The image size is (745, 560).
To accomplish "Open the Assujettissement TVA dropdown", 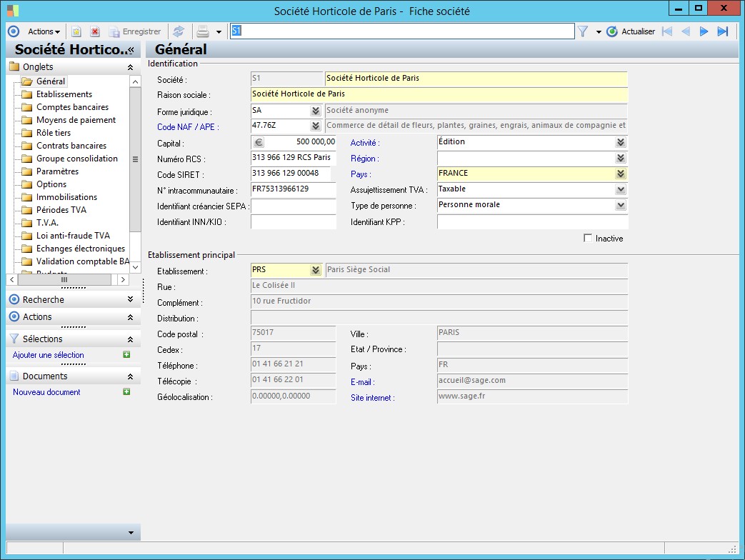I will [620, 189].
